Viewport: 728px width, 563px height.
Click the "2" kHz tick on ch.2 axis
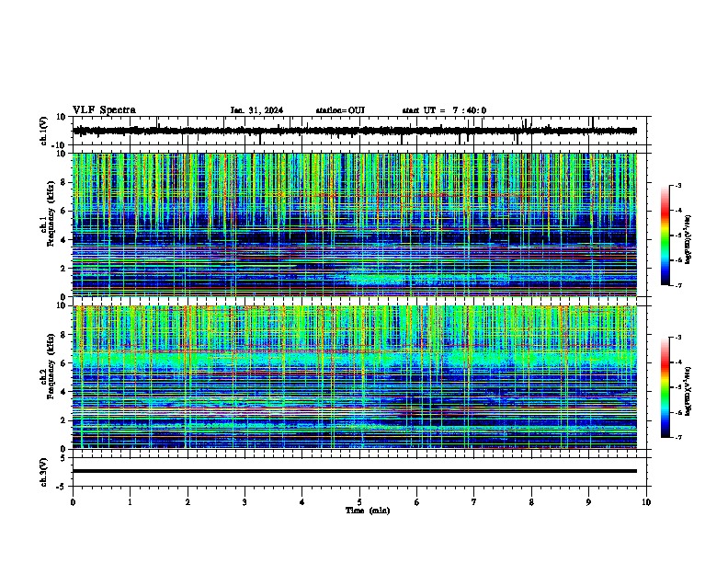click(63, 420)
